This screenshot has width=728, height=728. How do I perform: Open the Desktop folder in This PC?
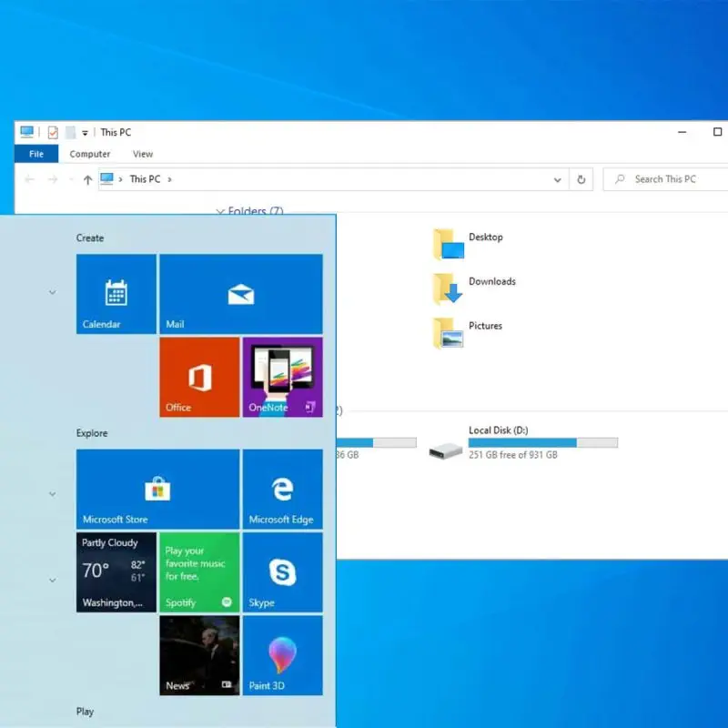468,244
